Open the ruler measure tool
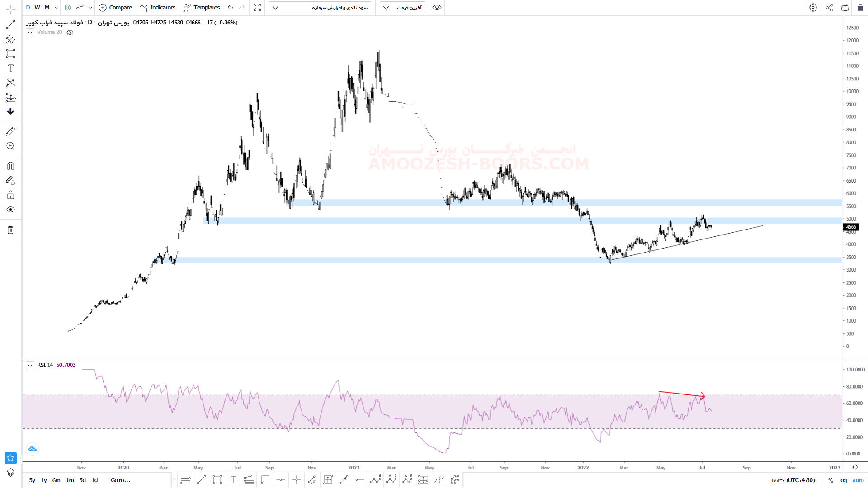This screenshot has height=488, width=868. 10,131
